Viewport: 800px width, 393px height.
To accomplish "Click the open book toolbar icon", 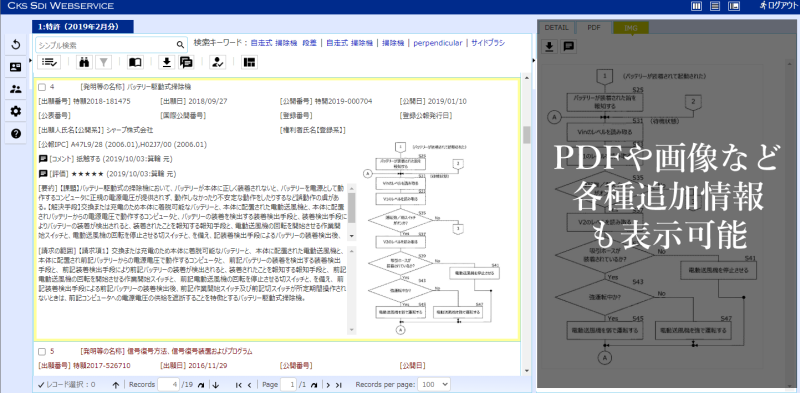I will coord(135,62).
